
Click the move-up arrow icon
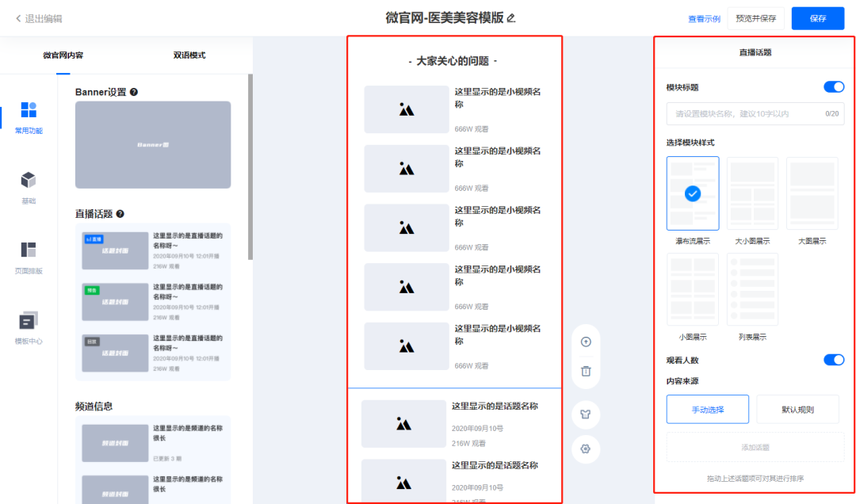pyautogui.click(x=586, y=342)
